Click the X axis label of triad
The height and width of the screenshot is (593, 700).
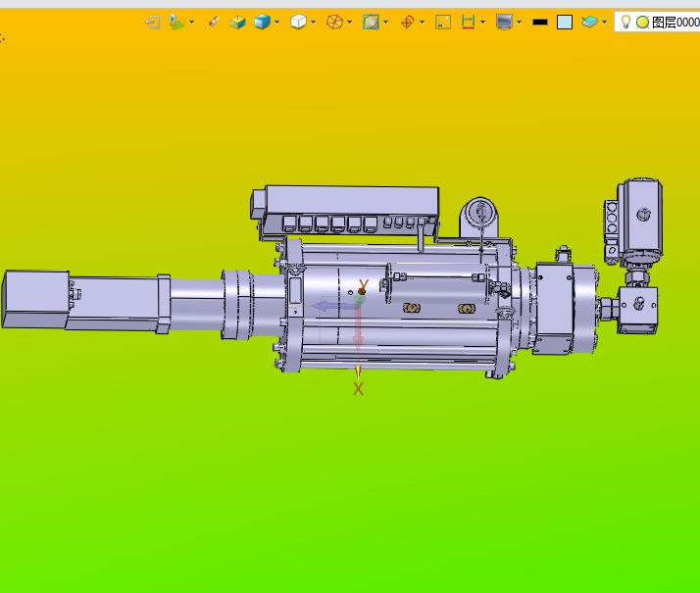(358, 389)
